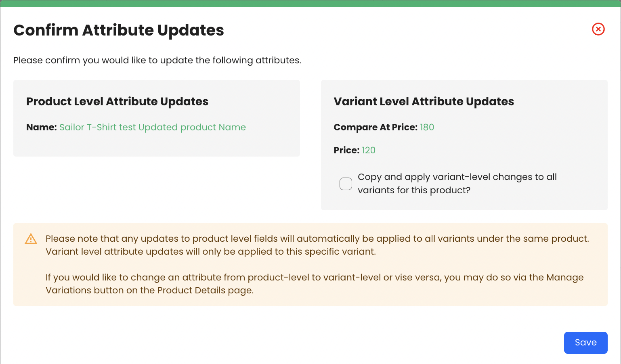Click the Product Level Attribute Updates heading
Image resolution: width=621 pixels, height=364 pixels.
(117, 101)
